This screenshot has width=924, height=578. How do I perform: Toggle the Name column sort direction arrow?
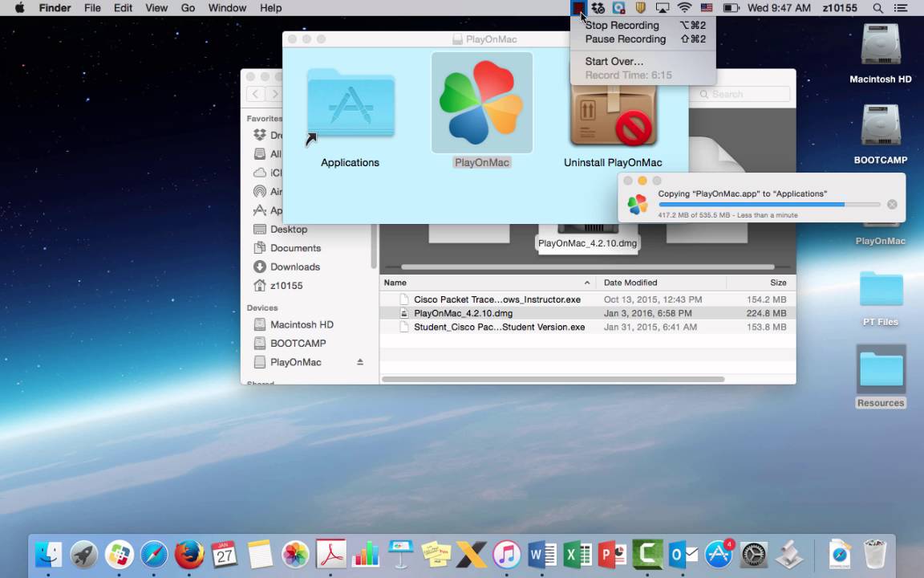[587, 283]
